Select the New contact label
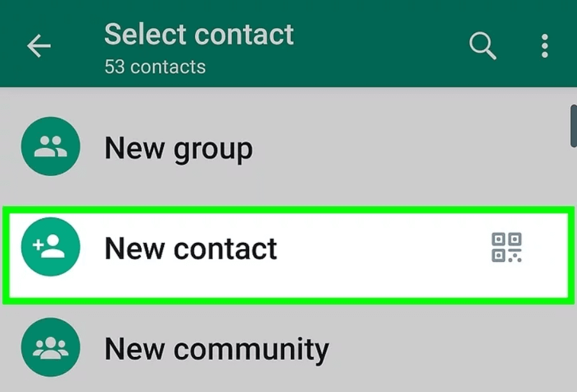 coord(191,249)
